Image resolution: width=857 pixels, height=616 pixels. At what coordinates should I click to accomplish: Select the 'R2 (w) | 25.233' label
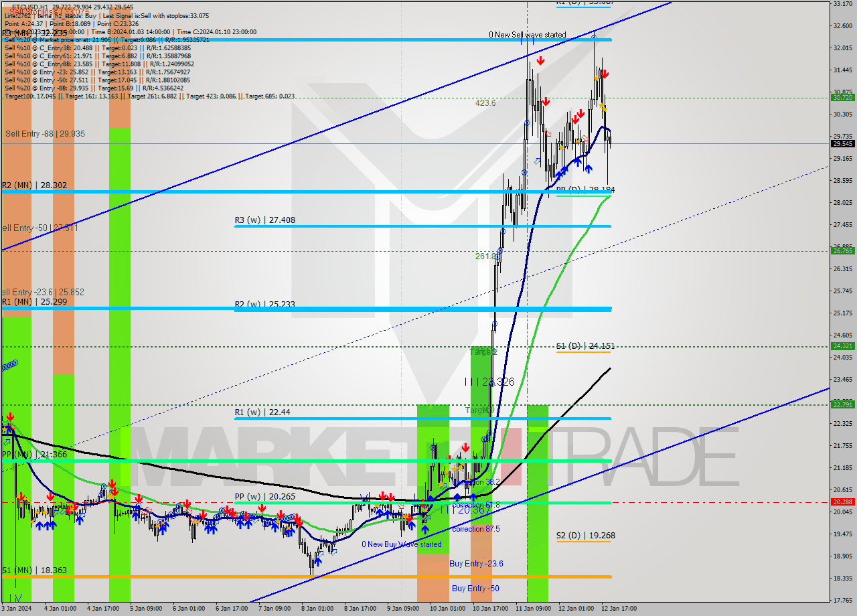pos(264,304)
